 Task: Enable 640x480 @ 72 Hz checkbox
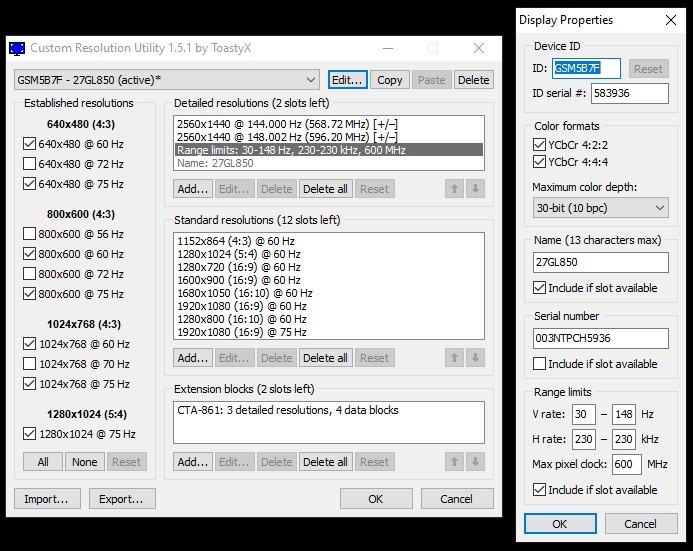click(x=29, y=164)
